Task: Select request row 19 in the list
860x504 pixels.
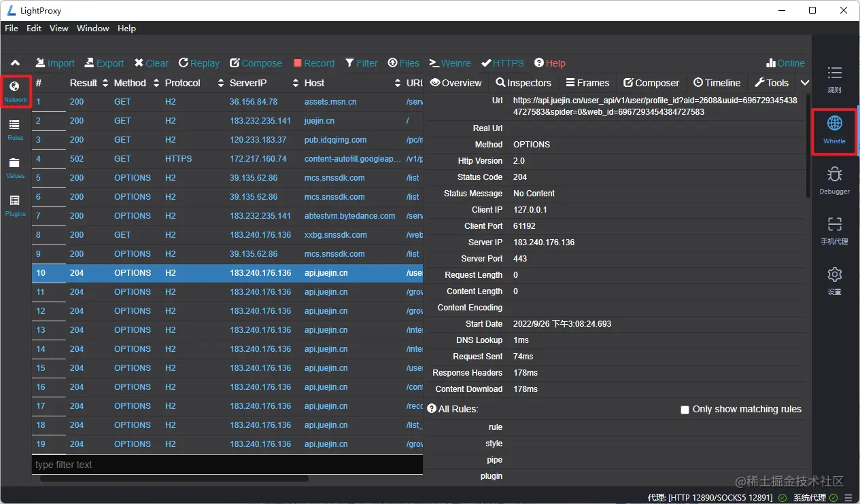Action: click(227, 444)
